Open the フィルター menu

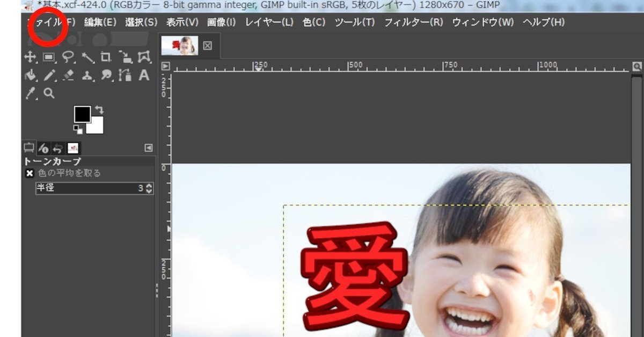[x=413, y=23]
